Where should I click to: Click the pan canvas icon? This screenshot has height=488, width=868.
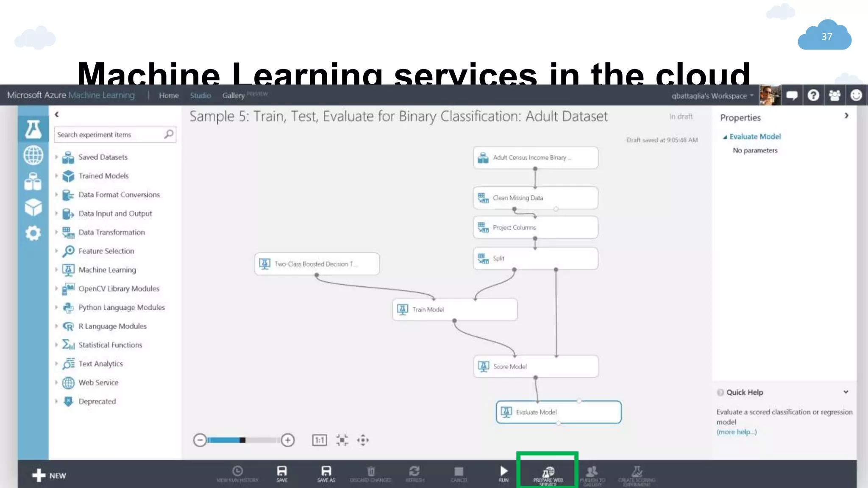[363, 440]
